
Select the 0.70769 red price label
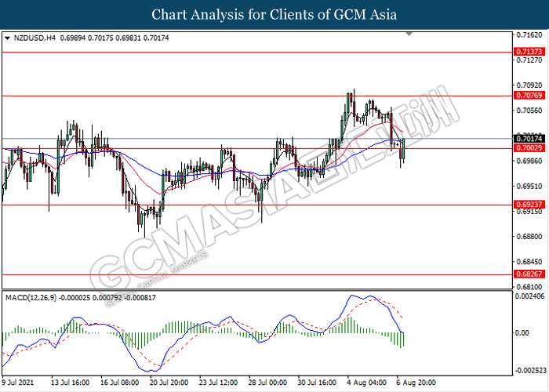click(529, 95)
